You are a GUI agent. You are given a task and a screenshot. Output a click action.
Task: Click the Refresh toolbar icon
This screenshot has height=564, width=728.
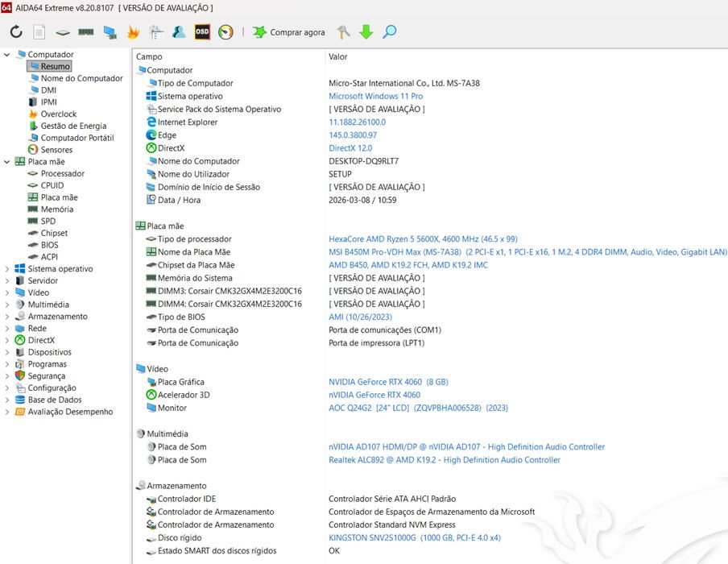click(x=16, y=32)
